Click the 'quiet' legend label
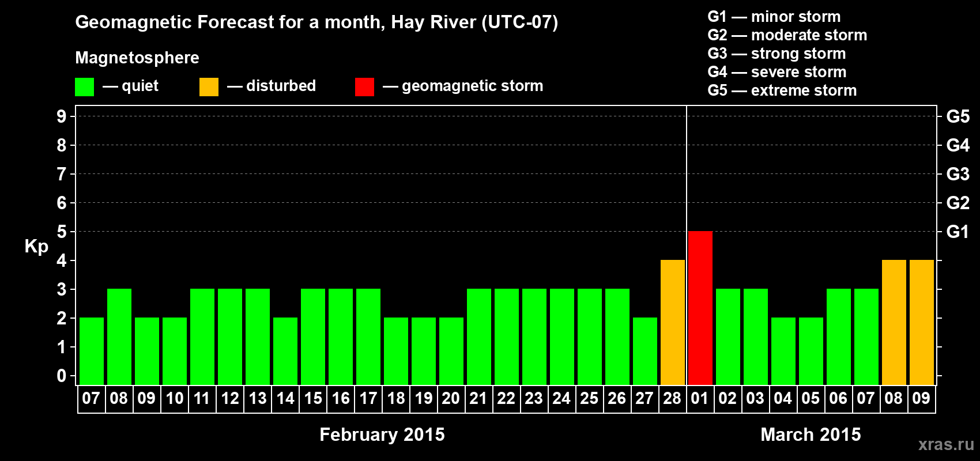This screenshot has width=980, height=461. pos(140,86)
